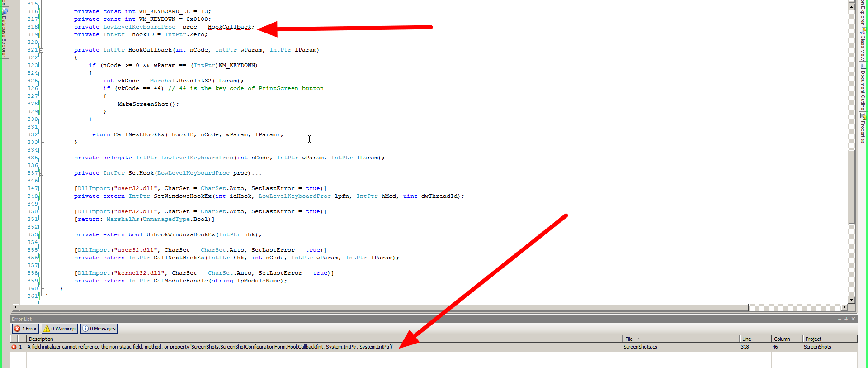Screen dimensions: 868x368
Task: Place cursor on MakeScreenShot() call
Action: pos(148,104)
